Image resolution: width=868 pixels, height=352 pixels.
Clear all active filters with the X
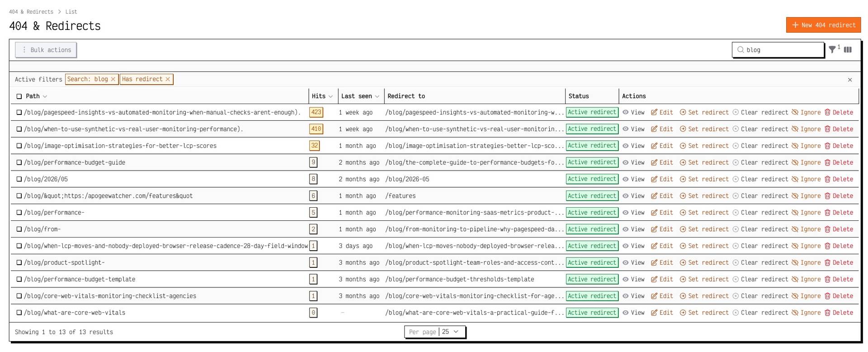[x=850, y=80]
